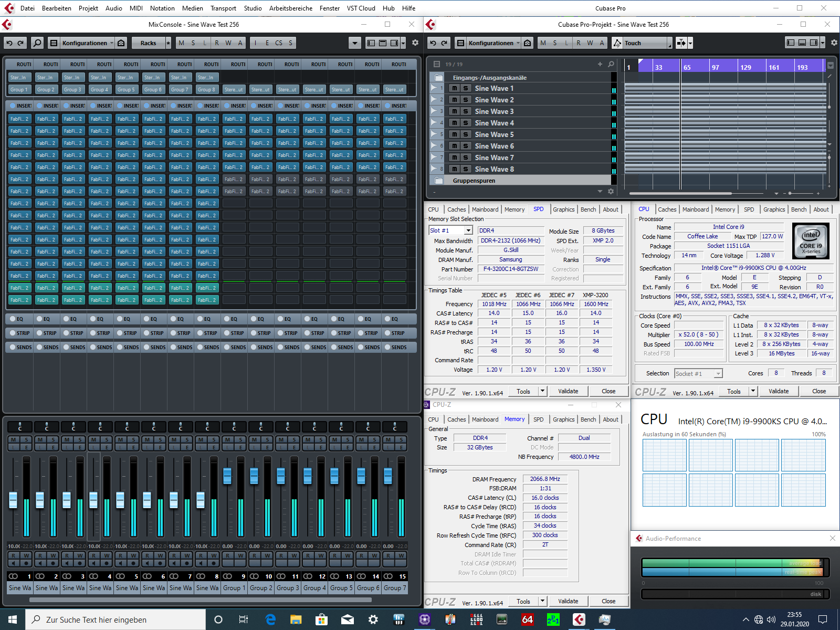
Task: Click the stereo link icon on channel 1
Action: (13, 576)
